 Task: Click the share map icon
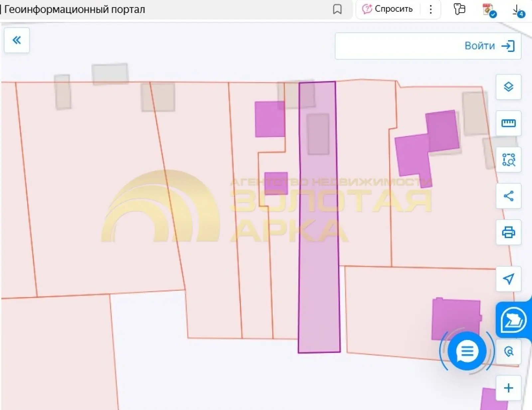(508, 196)
